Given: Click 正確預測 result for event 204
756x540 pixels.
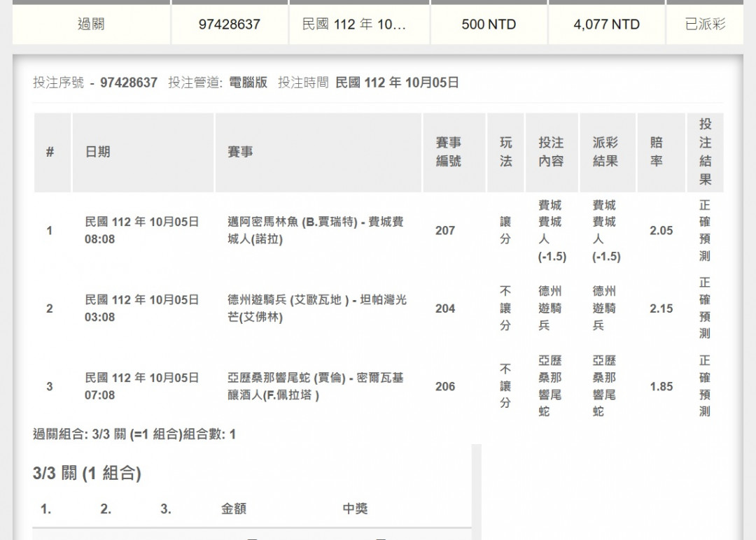Looking at the screenshot, I should click(705, 308).
